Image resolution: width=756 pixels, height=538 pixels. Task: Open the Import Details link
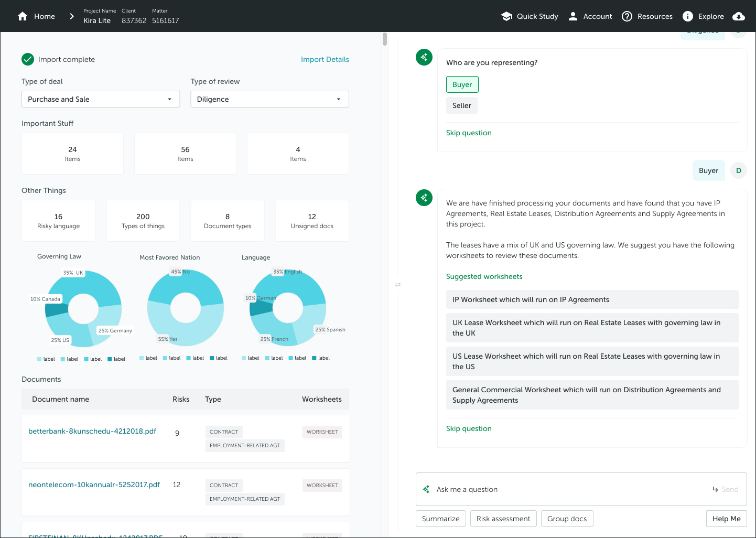click(x=325, y=59)
